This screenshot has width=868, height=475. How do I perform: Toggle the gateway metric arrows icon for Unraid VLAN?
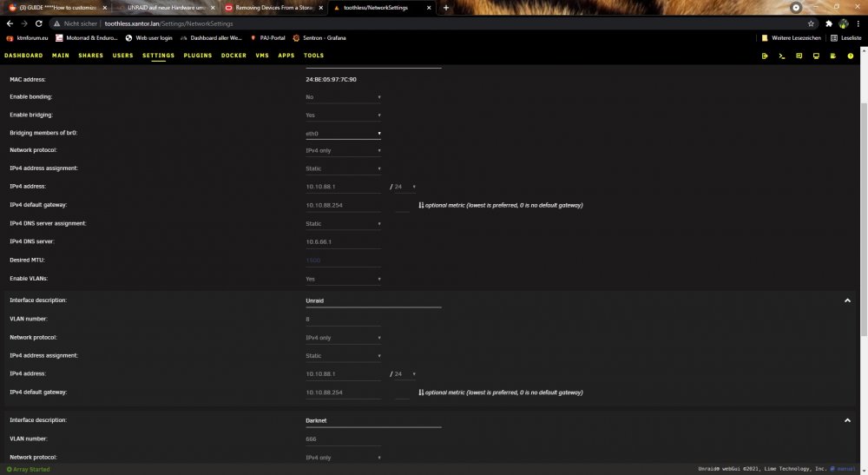(421, 393)
